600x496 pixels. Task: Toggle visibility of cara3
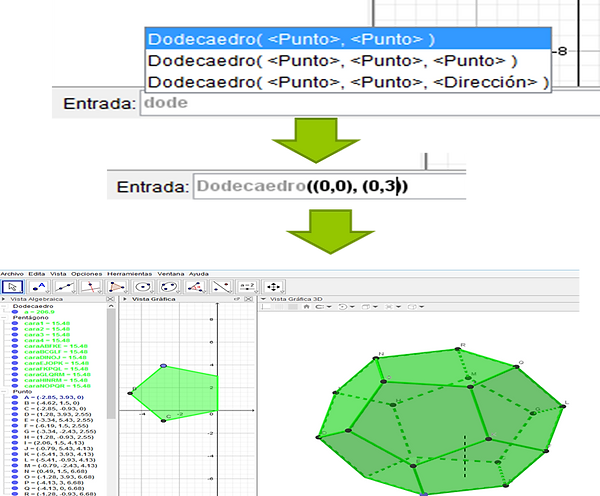tap(15, 334)
